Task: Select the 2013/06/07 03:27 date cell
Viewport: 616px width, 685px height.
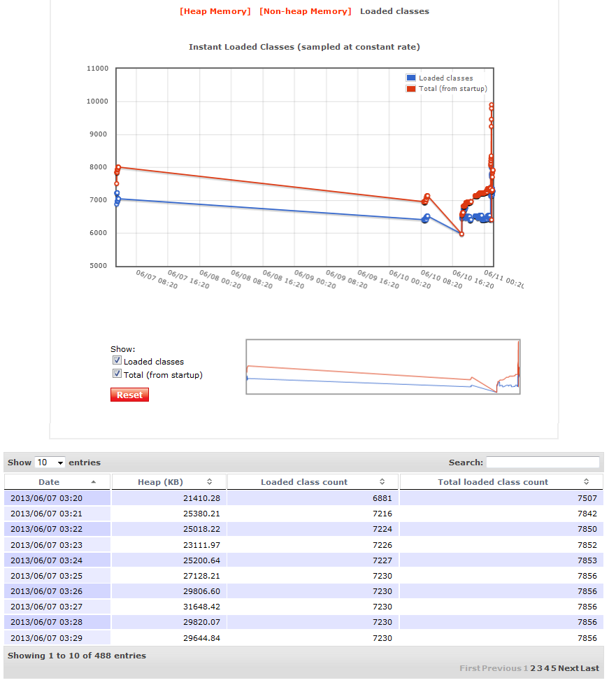Action: [57, 607]
